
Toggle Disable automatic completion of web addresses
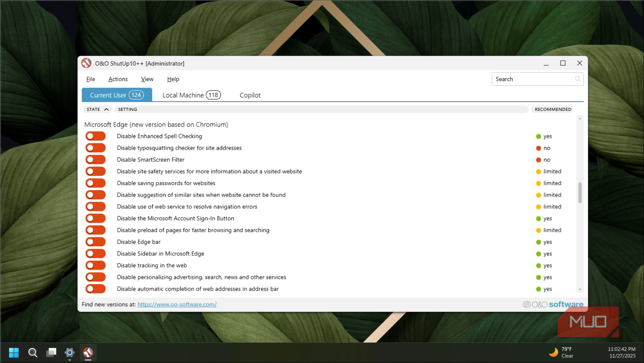tap(96, 289)
